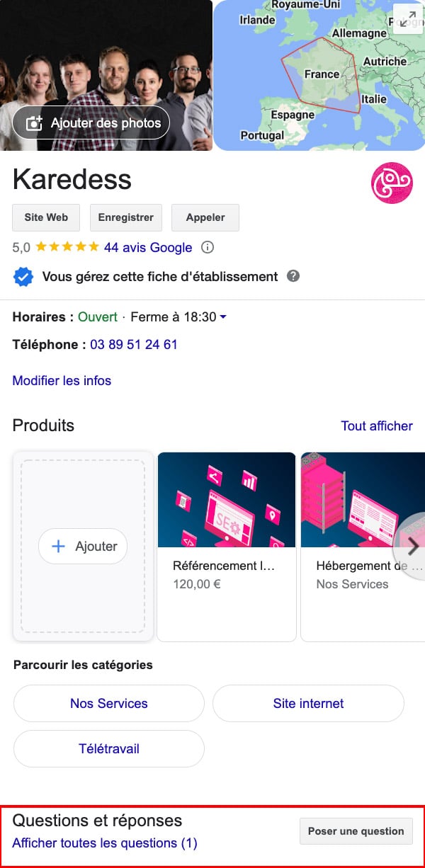
Task: Click the help question mark icon
Action: pos(293,276)
